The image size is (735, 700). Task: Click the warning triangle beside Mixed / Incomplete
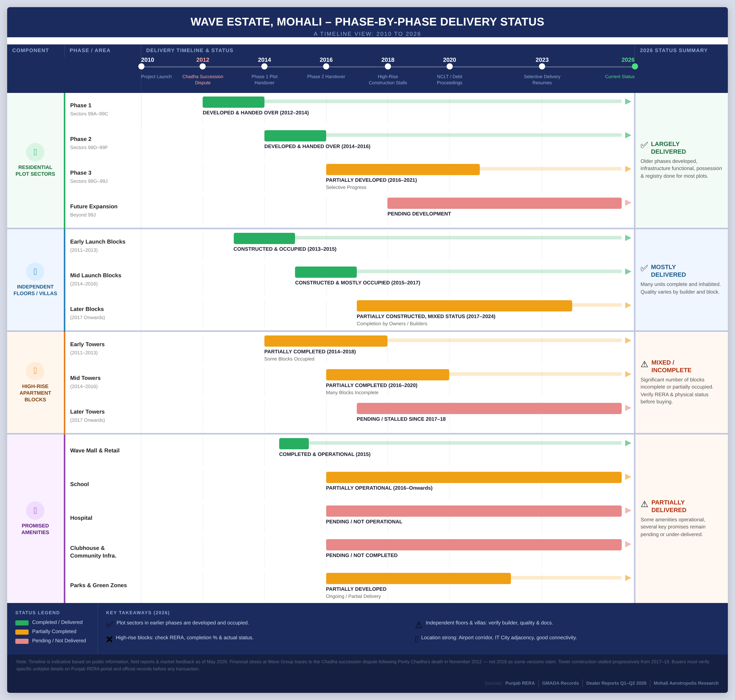644,364
